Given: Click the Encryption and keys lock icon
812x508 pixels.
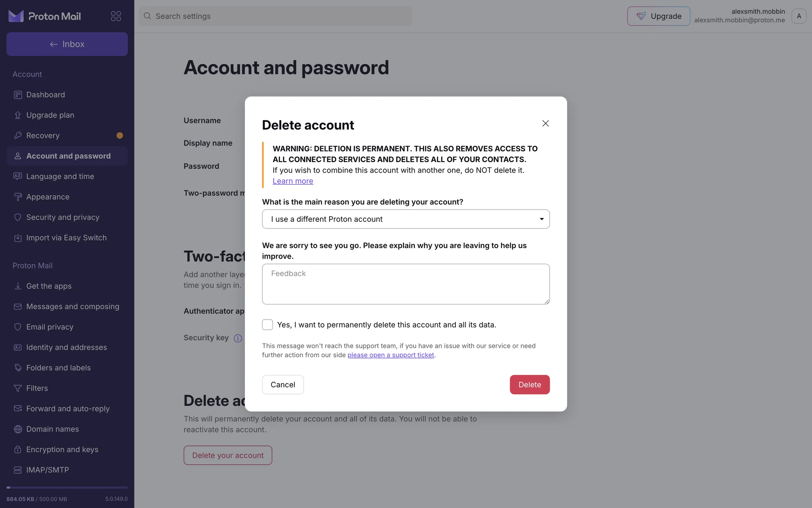Looking at the screenshot, I should 18,450.
